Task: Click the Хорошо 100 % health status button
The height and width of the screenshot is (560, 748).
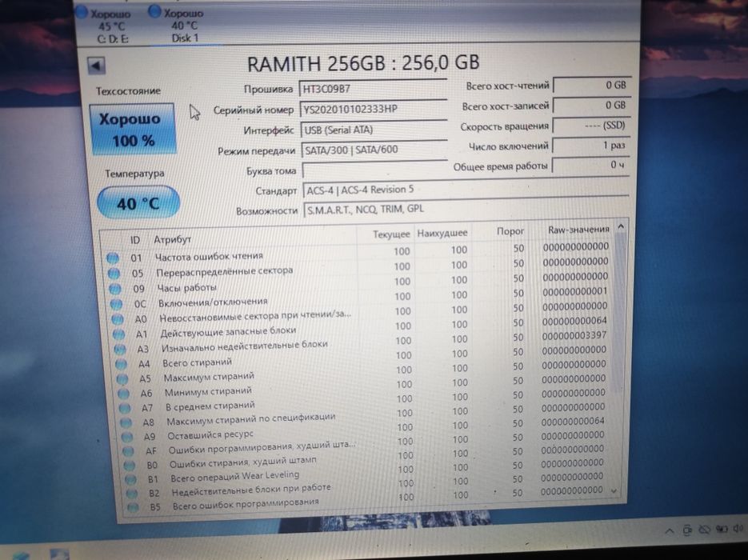Action: 132,130
